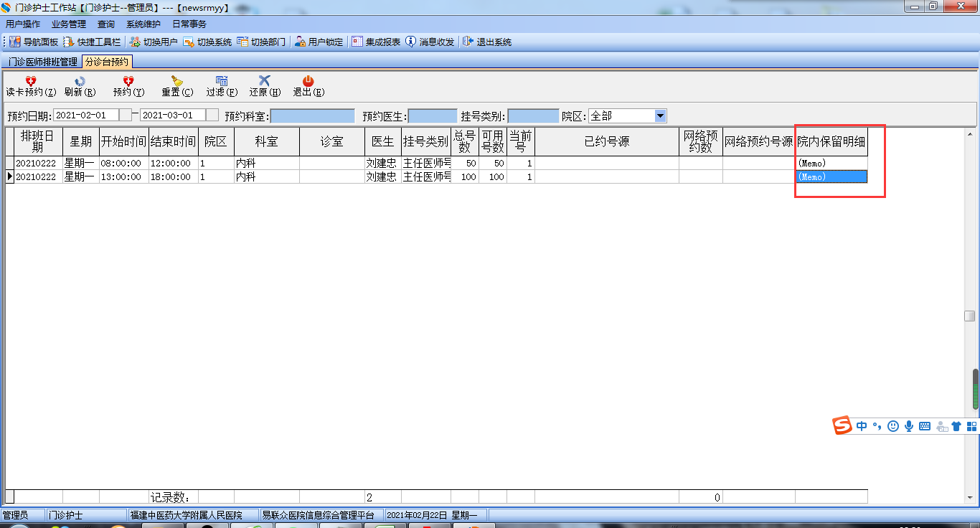
Task: Activate Sogou voice input microphone
Action: click(909, 426)
